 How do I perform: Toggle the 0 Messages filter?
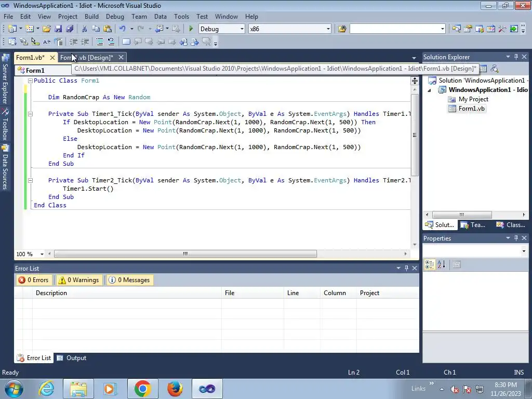point(129,280)
